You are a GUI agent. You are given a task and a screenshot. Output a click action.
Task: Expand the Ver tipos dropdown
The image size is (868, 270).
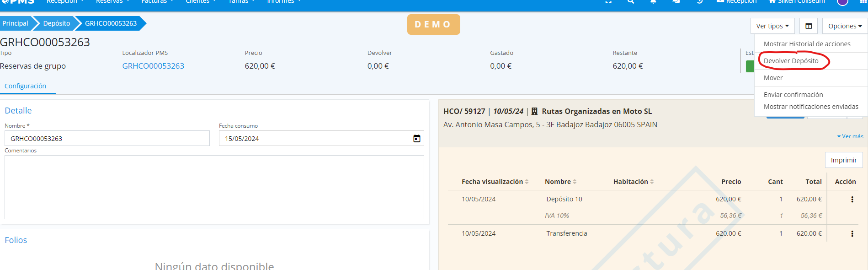point(772,26)
